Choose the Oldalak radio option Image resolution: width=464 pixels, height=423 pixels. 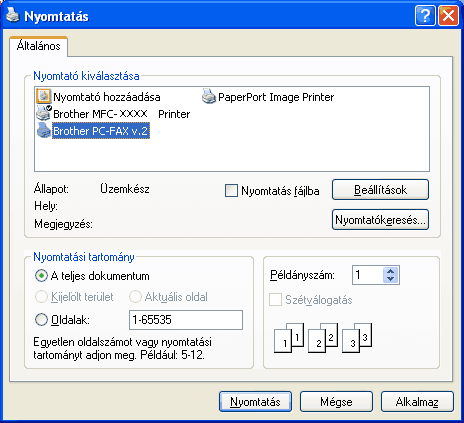tap(41, 320)
